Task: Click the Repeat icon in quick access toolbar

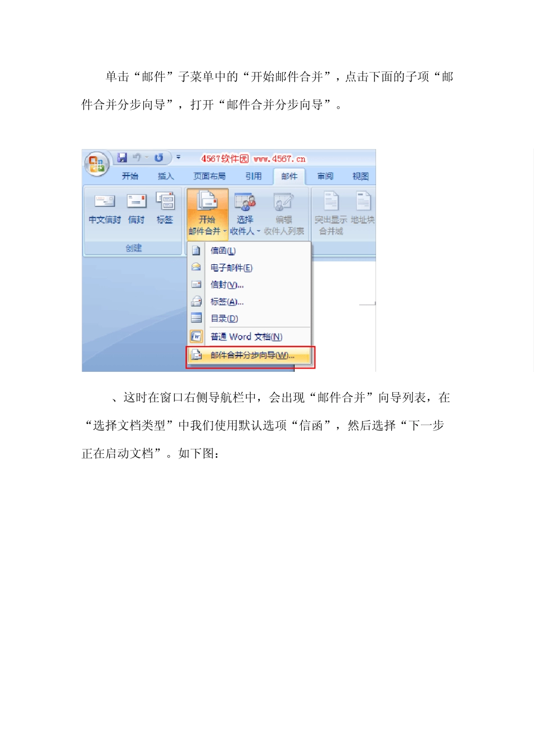Action: [159, 158]
